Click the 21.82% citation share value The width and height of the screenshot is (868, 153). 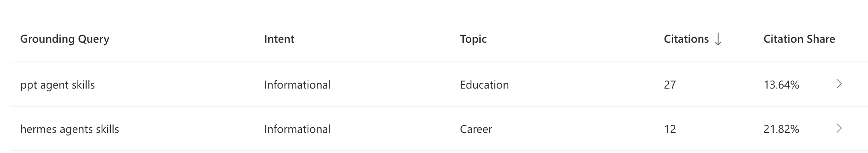(x=781, y=129)
